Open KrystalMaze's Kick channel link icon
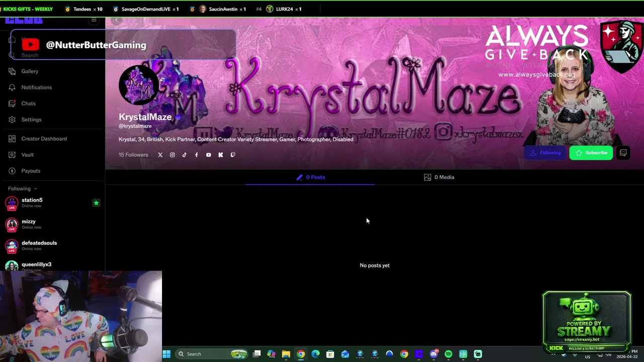This screenshot has height=362, width=644. click(220, 155)
